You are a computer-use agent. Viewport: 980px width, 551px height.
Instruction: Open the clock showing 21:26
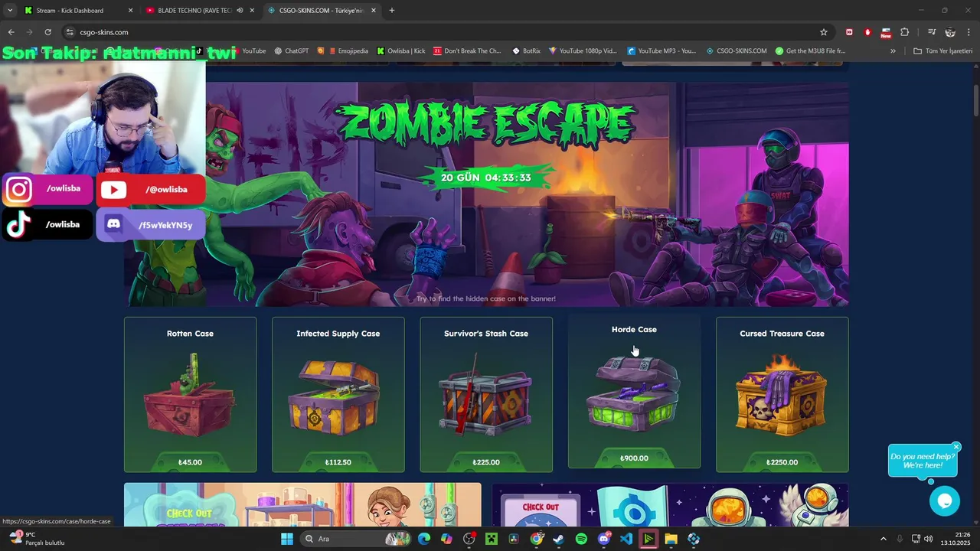point(957,539)
